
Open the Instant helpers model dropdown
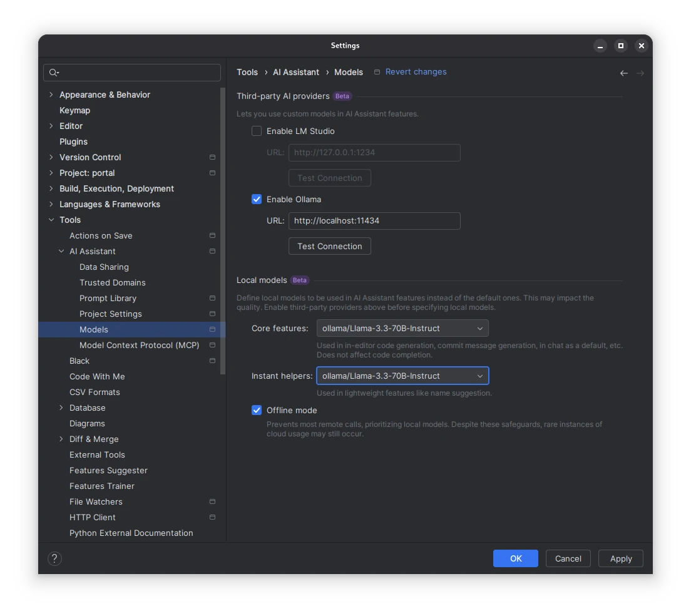coord(402,376)
